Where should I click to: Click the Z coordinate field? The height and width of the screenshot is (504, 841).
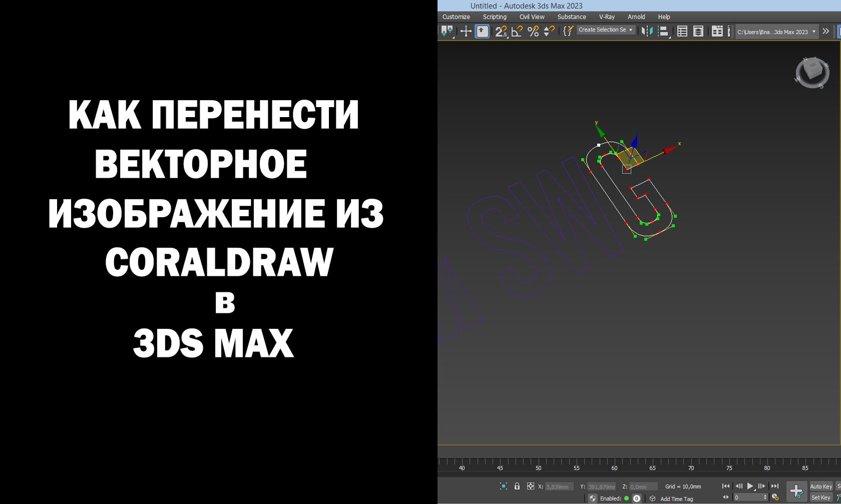(x=643, y=486)
